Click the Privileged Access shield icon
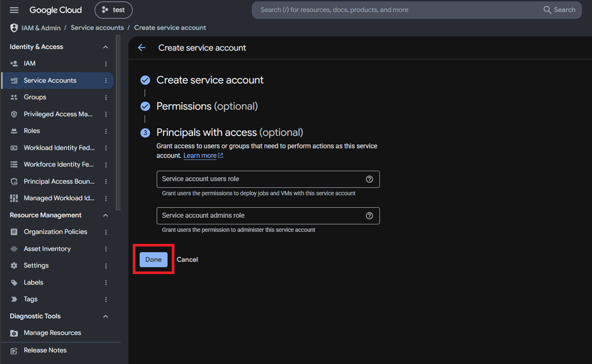 (x=14, y=114)
